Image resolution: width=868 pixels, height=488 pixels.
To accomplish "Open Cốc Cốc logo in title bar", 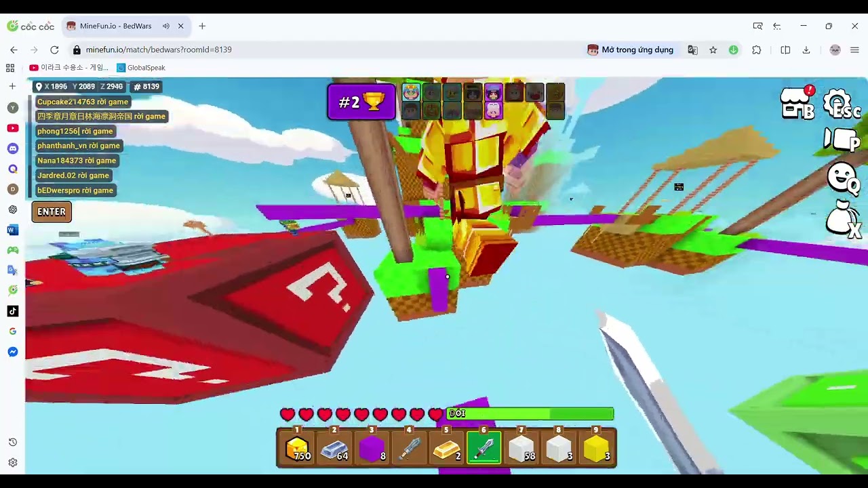I will [x=31, y=26].
